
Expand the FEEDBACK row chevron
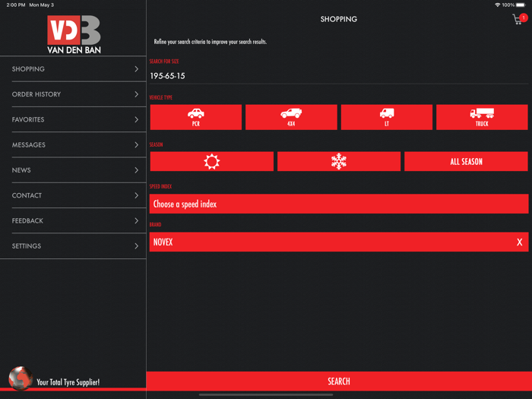(136, 220)
